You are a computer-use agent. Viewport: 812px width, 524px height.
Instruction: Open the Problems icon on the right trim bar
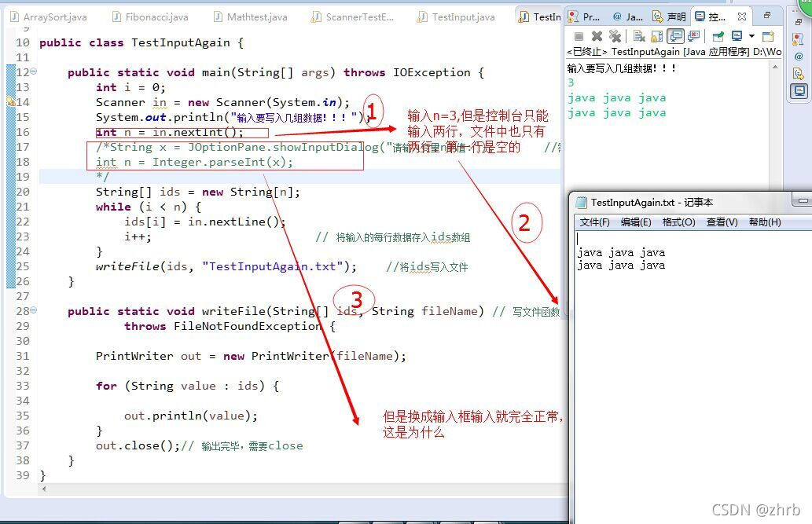click(x=798, y=39)
